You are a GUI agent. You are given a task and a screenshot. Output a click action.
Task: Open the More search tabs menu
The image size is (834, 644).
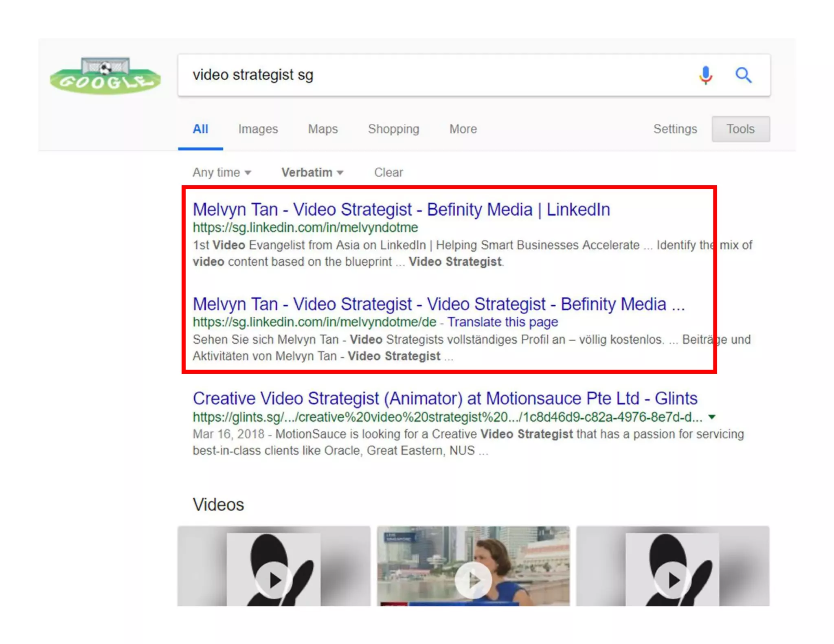(x=463, y=129)
